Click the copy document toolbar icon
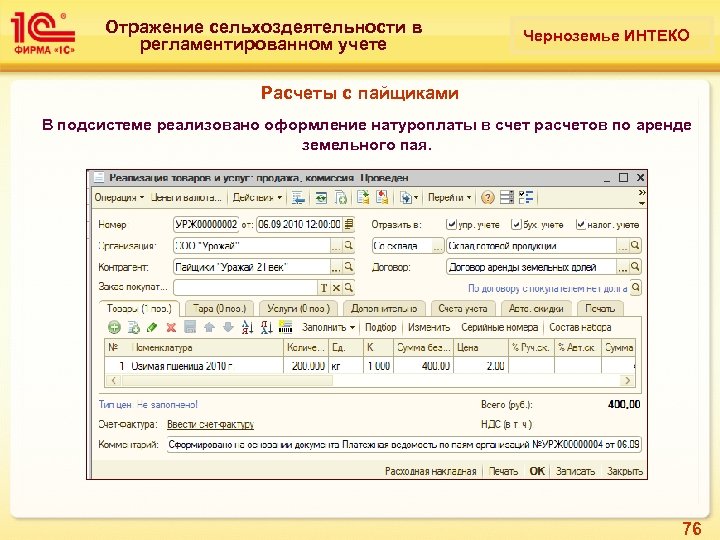 click(341, 198)
